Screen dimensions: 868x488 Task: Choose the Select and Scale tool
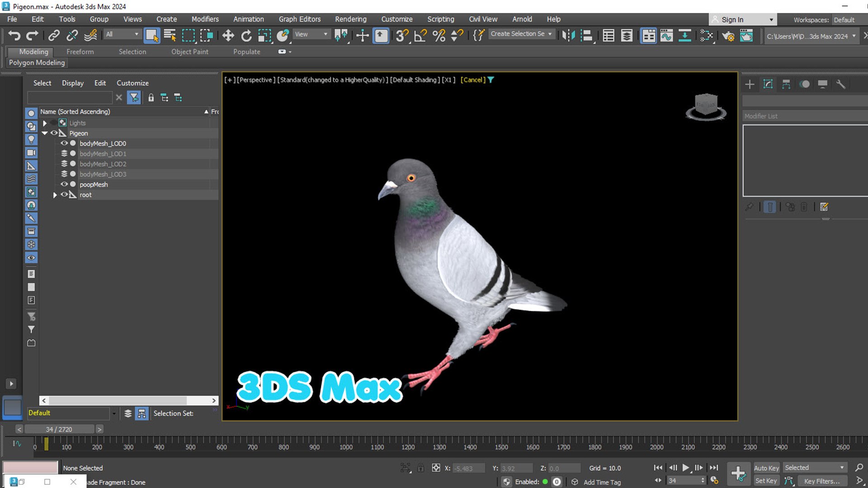pyautogui.click(x=264, y=35)
